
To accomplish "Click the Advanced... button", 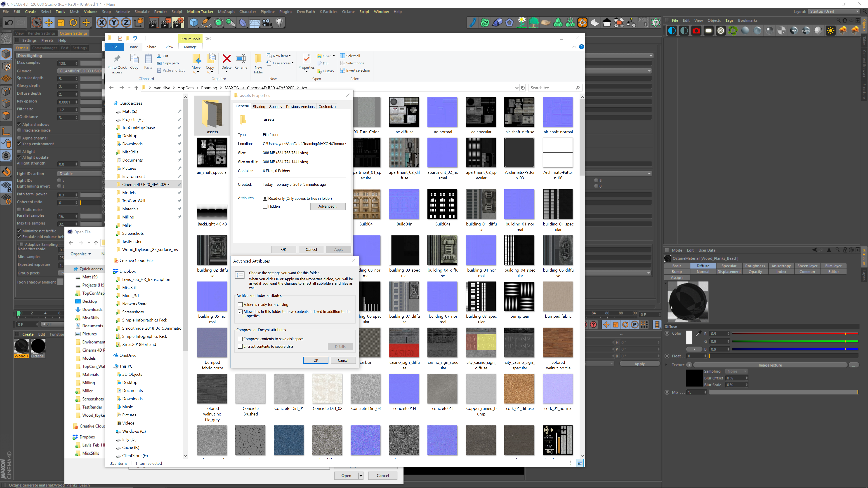I will (328, 206).
